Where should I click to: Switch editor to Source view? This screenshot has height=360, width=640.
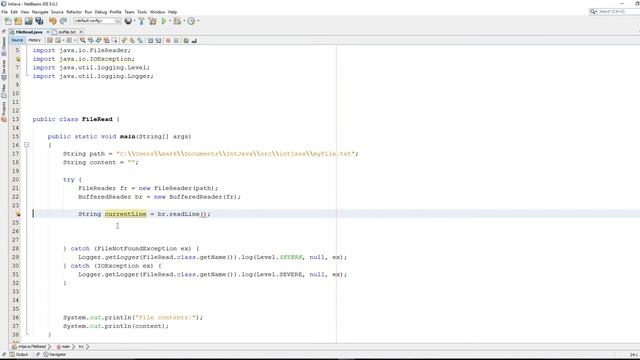point(17,40)
